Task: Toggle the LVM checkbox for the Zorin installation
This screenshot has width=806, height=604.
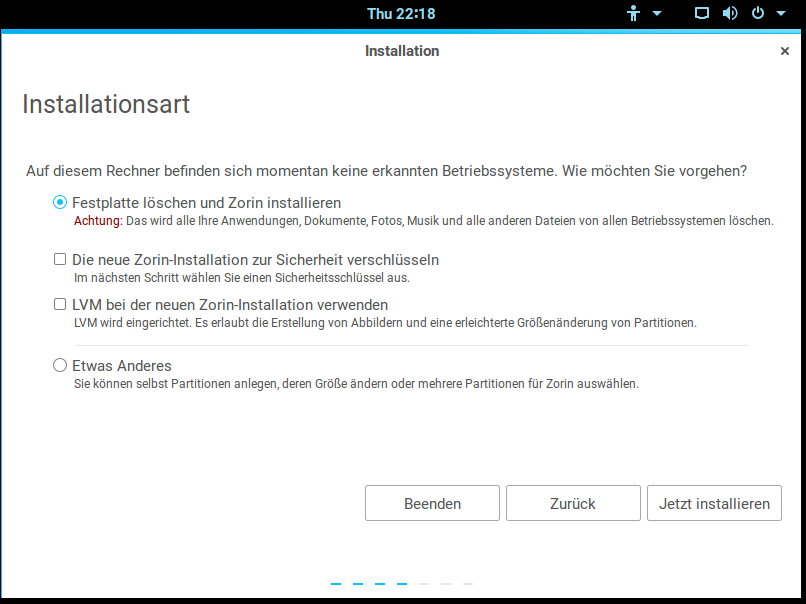Action: (x=60, y=305)
